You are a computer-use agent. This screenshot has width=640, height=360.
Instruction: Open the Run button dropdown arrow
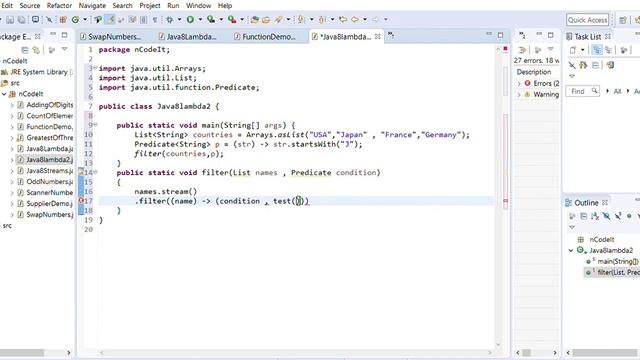click(200, 19)
